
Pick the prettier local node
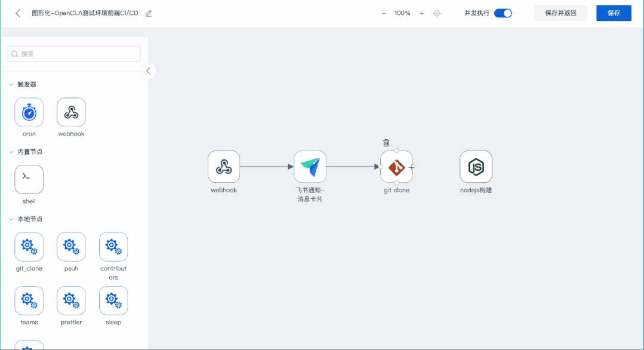(71, 300)
